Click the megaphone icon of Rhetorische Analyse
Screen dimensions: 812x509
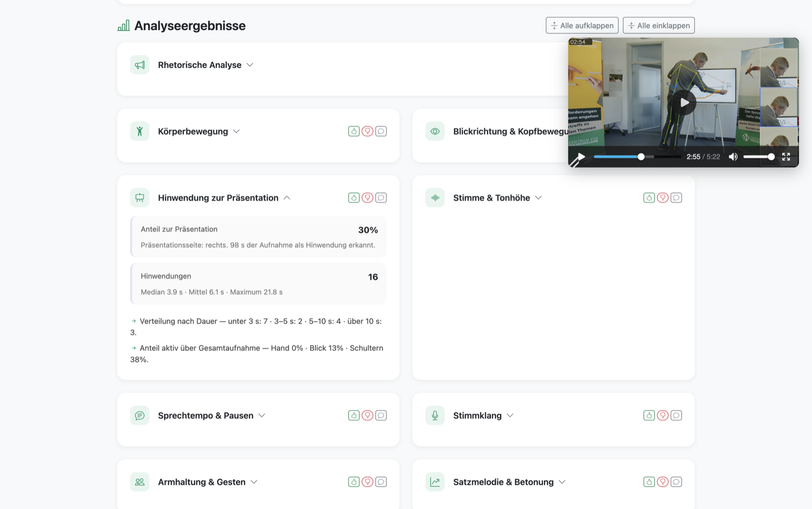pyautogui.click(x=140, y=65)
